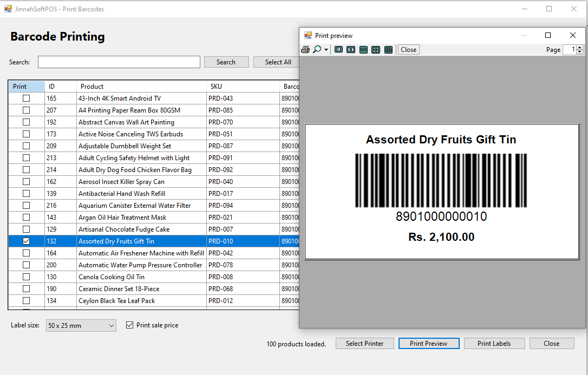Select the three-pages layout icon
Screen dimensions: 588x375
(363, 49)
